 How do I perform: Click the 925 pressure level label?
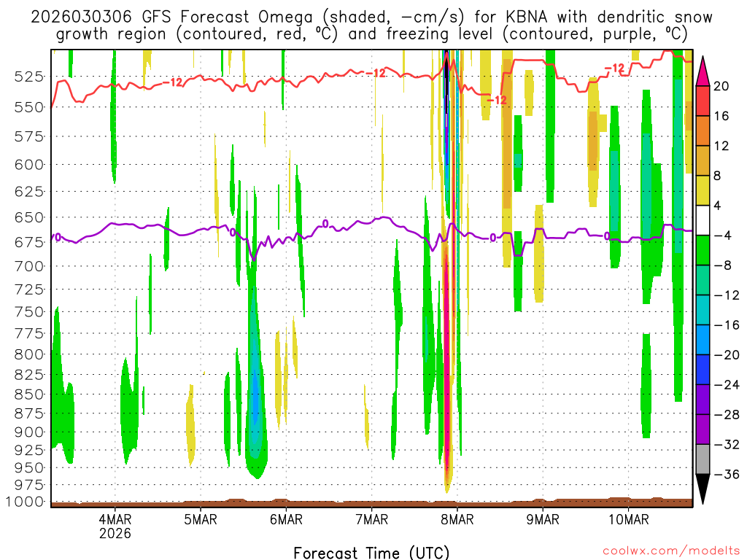(28, 450)
